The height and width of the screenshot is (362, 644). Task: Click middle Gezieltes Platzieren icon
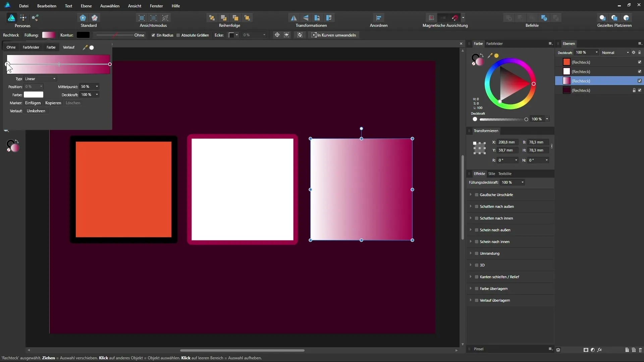[614, 18]
